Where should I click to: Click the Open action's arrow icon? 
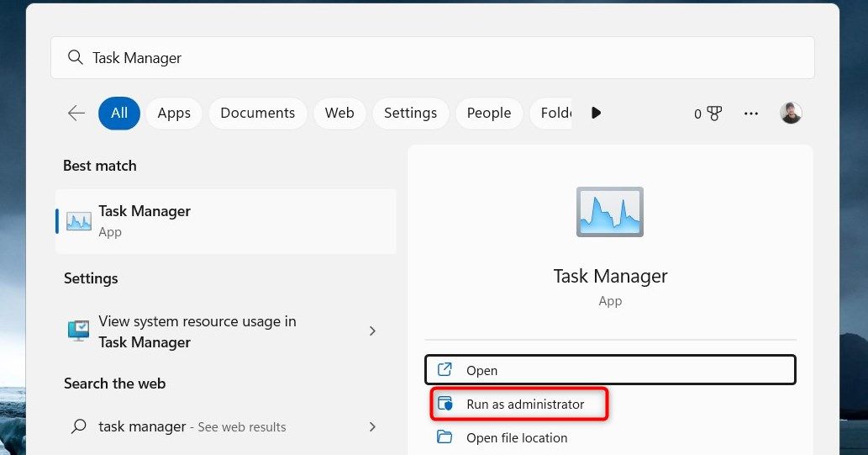(445, 369)
